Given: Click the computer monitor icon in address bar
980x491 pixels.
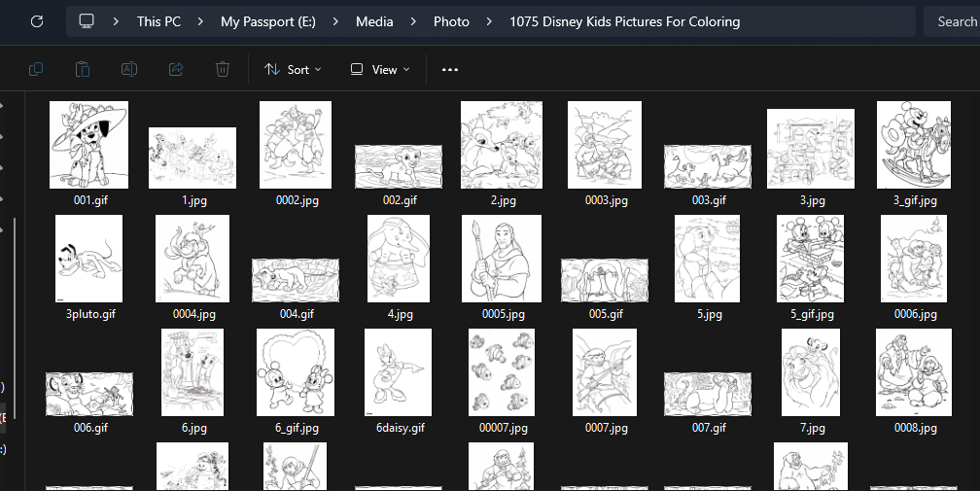Looking at the screenshot, I should [x=87, y=21].
